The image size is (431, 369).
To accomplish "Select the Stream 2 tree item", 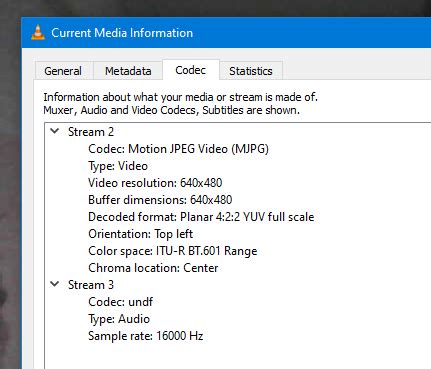I will [91, 132].
